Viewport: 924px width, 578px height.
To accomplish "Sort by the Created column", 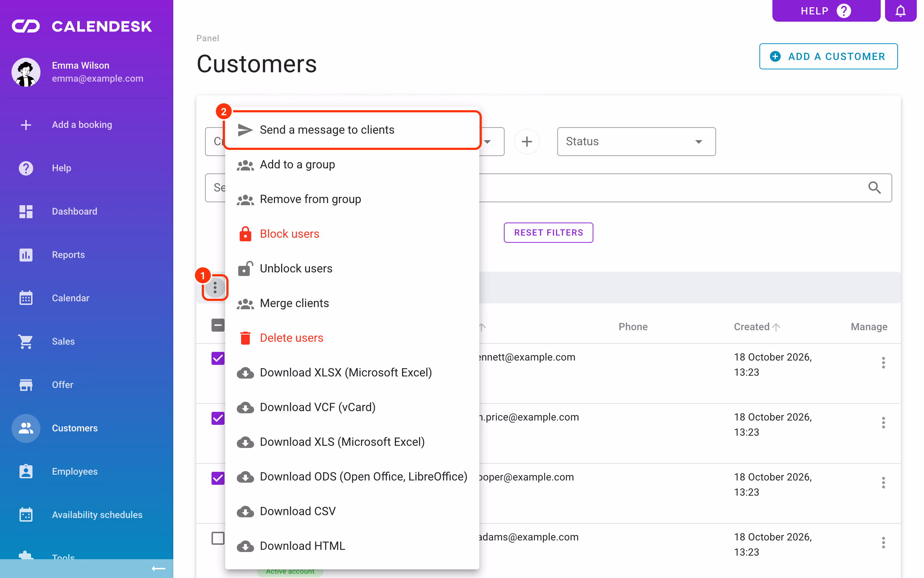I will [757, 327].
